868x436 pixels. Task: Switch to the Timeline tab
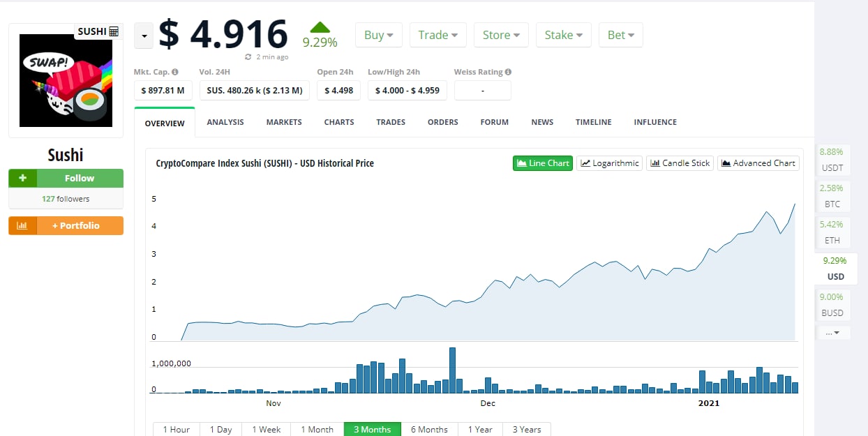(x=594, y=122)
